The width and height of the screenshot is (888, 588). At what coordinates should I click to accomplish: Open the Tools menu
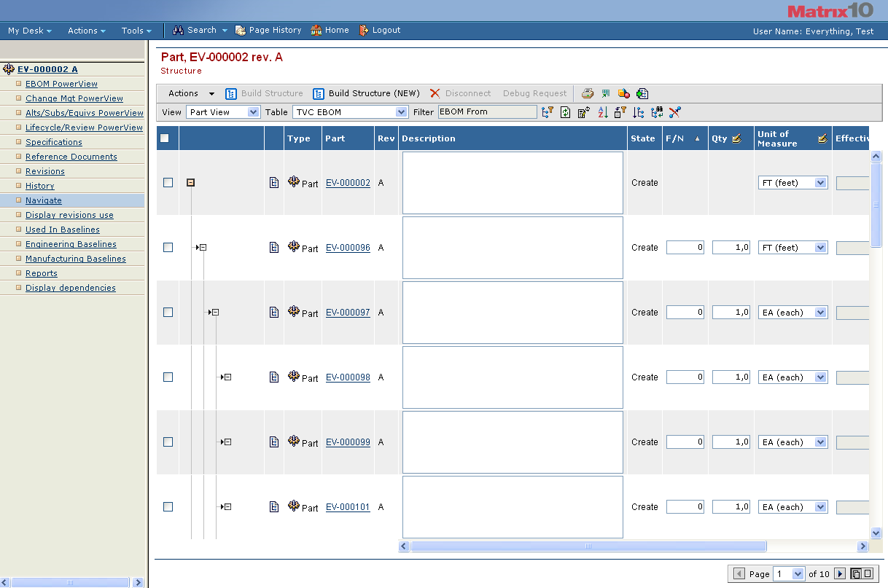click(136, 31)
